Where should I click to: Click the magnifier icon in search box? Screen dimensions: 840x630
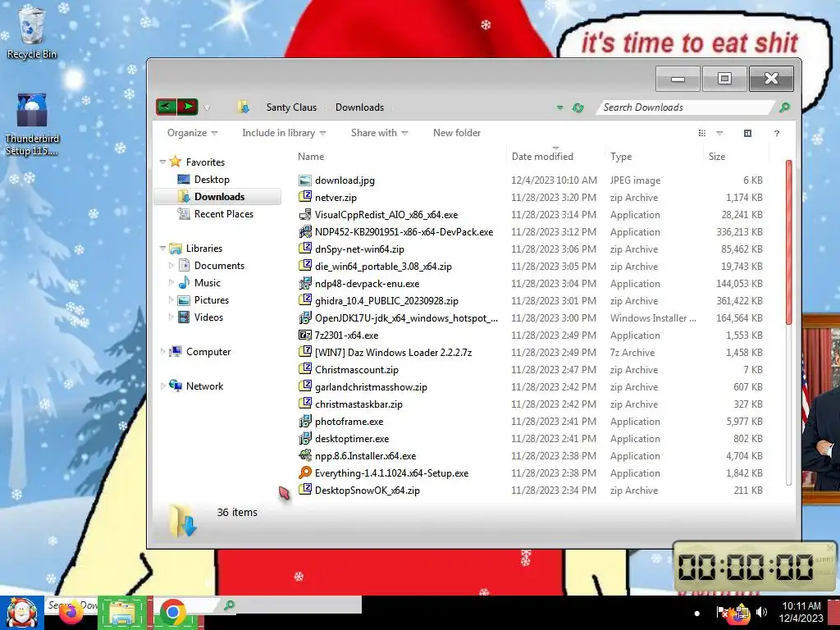784,107
